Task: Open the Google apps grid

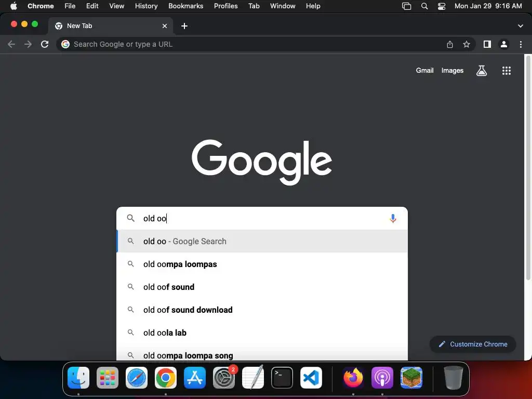Action: click(x=506, y=71)
